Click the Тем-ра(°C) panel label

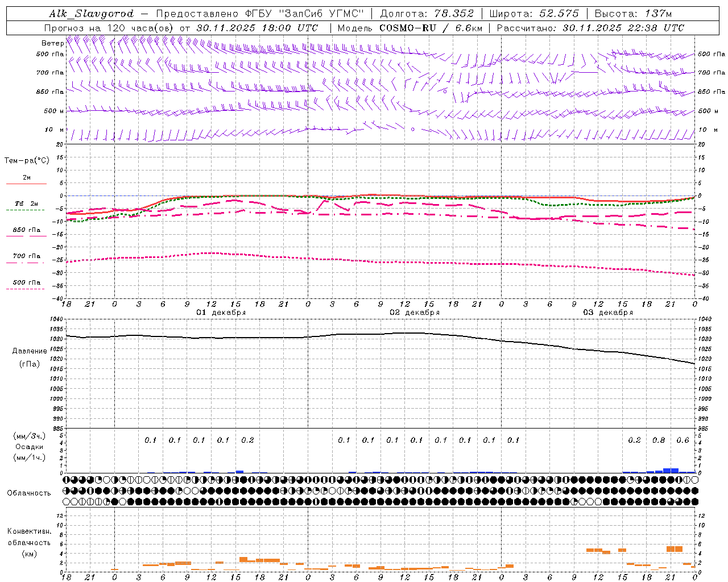point(27,161)
